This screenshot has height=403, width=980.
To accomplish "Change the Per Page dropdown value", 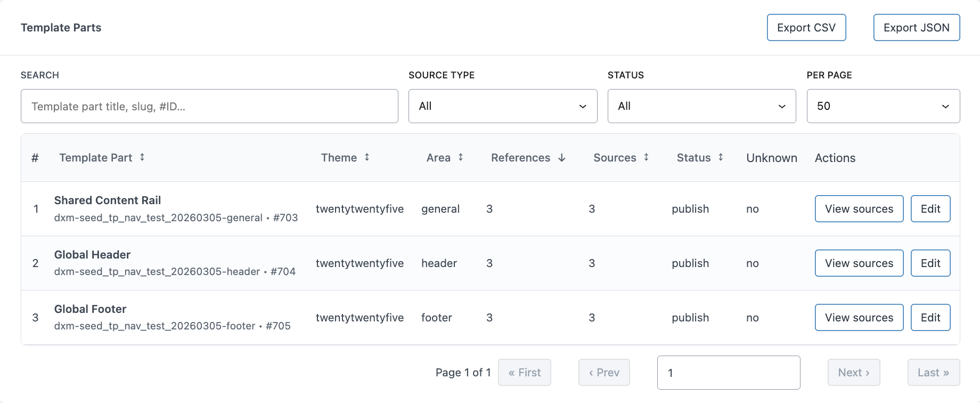I will (883, 106).
